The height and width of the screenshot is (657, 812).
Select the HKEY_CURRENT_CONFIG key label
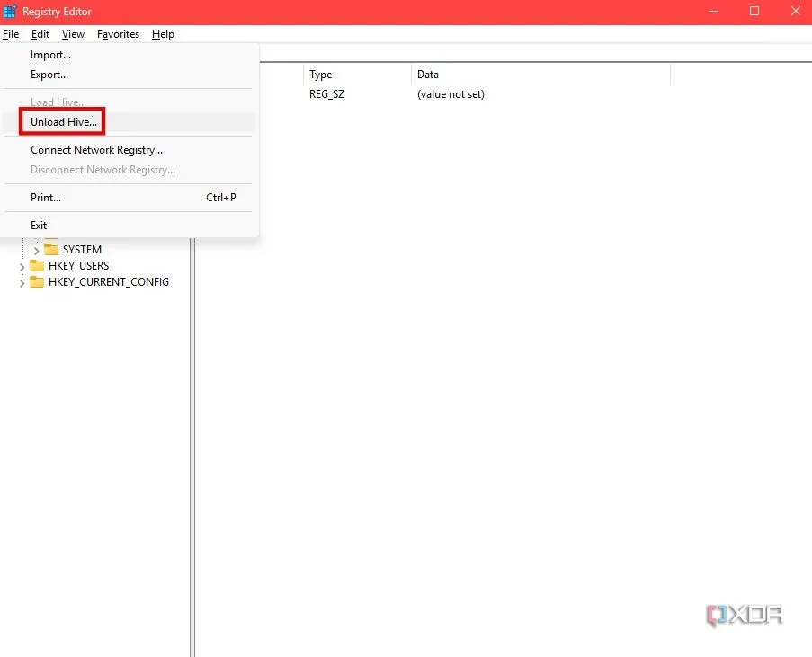(109, 282)
